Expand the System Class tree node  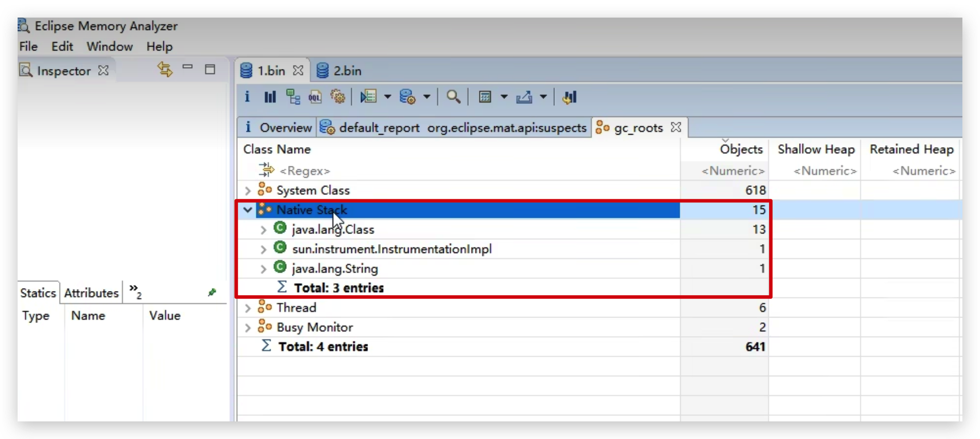(x=248, y=190)
